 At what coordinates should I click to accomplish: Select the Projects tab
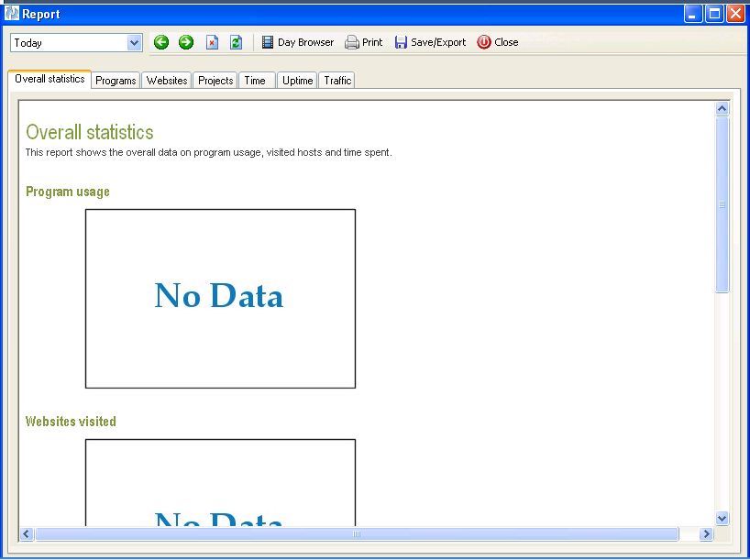215,81
